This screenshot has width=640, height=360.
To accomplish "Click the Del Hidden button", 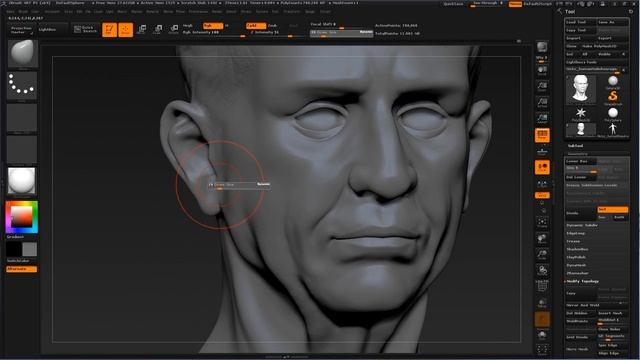I will [580, 313].
